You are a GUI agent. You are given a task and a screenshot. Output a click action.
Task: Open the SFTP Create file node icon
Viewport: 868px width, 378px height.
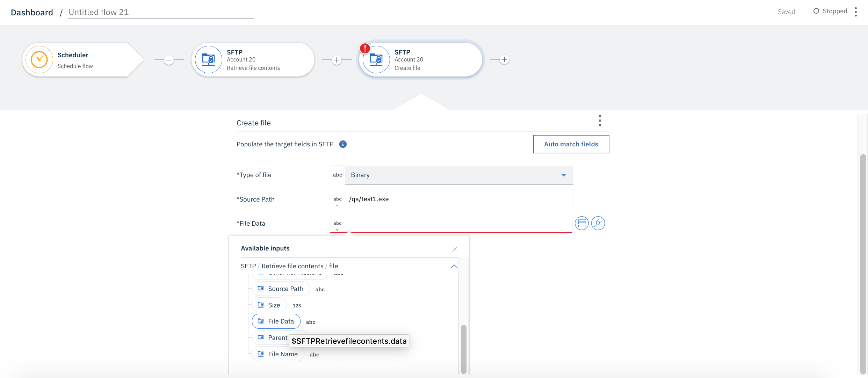pos(376,60)
